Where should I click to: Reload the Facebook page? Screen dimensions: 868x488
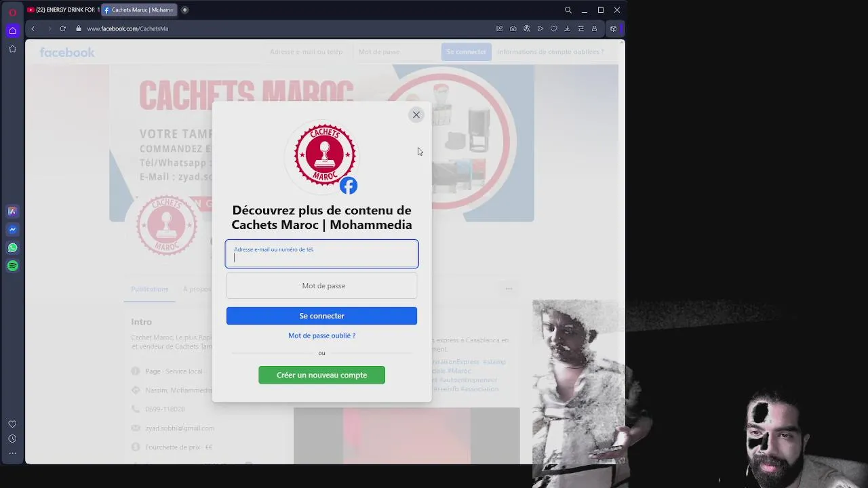tap(62, 28)
